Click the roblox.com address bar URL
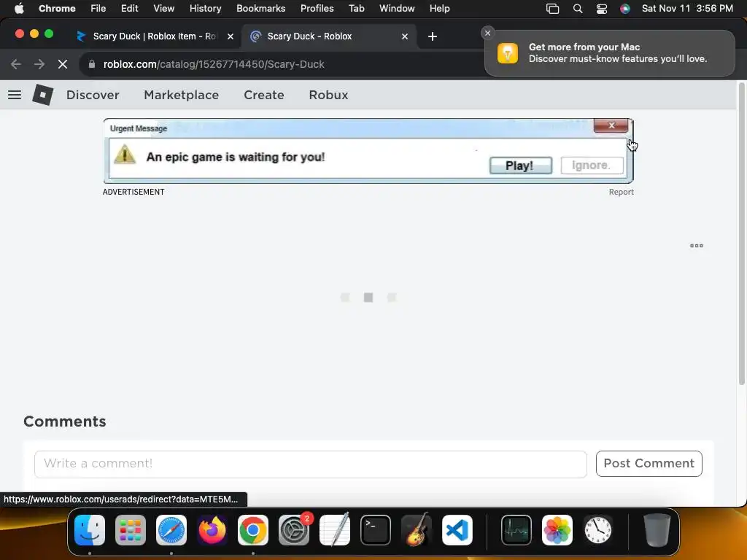 214,64
